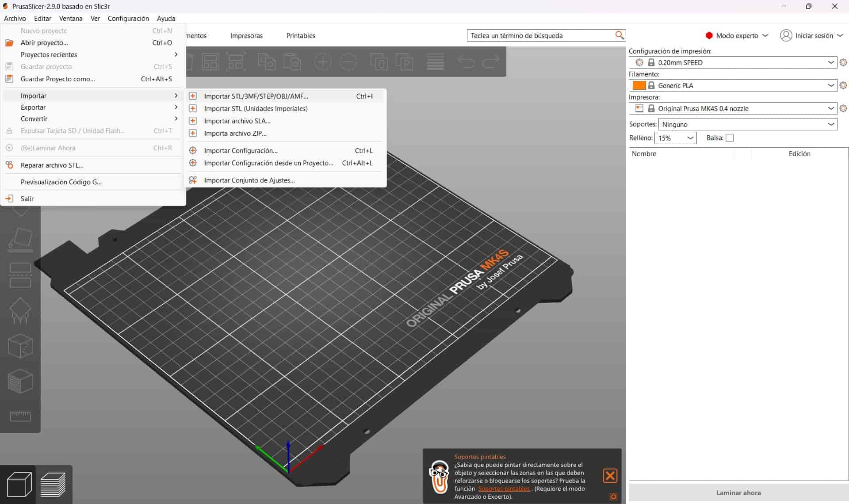Viewport: 849px width, 504px height.
Task: Click the Undo arrow in top toolbar
Action: click(465, 61)
